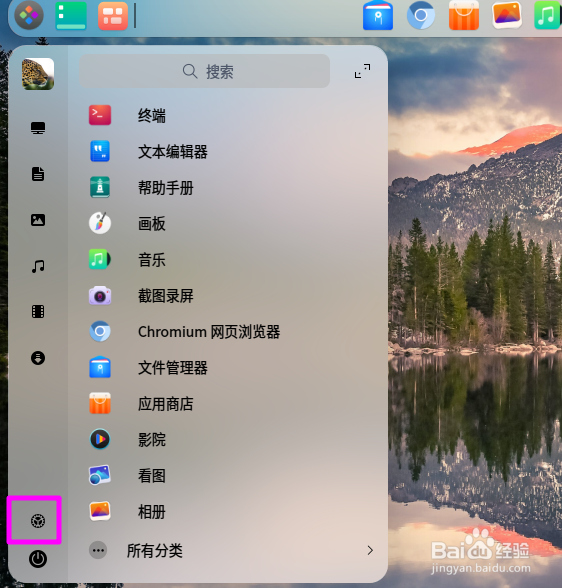Open the app store dock icon

pos(464,15)
